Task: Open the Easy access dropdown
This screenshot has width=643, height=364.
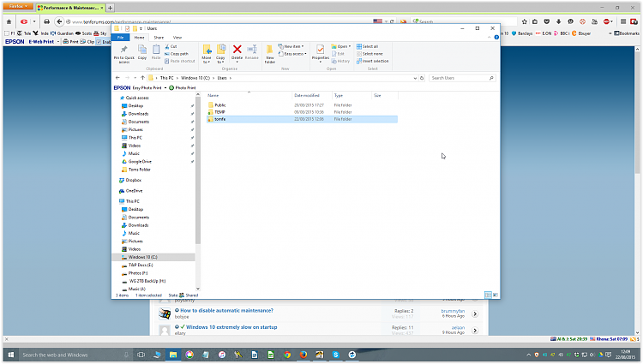Action: point(292,54)
